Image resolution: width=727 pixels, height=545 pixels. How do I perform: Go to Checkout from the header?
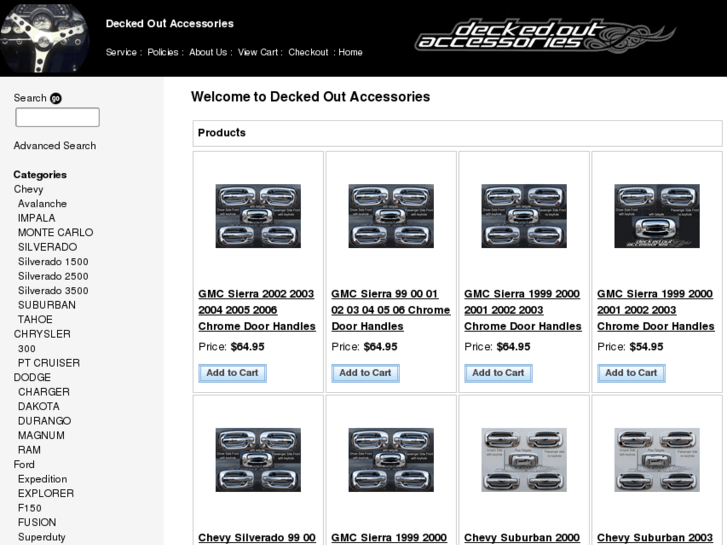click(x=308, y=52)
